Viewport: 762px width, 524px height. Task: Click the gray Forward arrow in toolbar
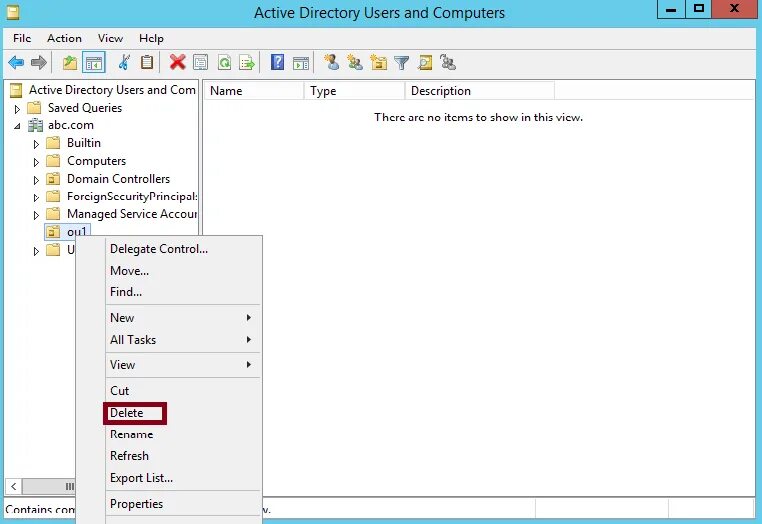pyautogui.click(x=39, y=63)
